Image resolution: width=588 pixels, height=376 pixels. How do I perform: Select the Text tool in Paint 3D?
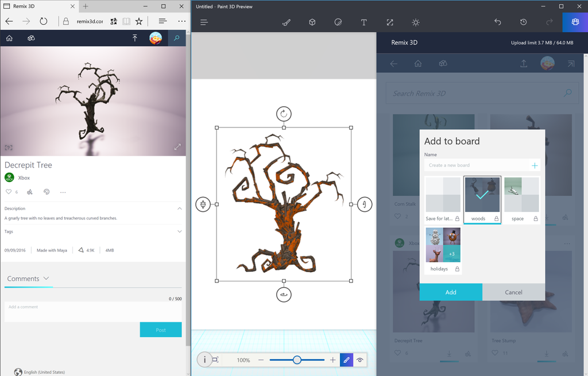click(364, 22)
